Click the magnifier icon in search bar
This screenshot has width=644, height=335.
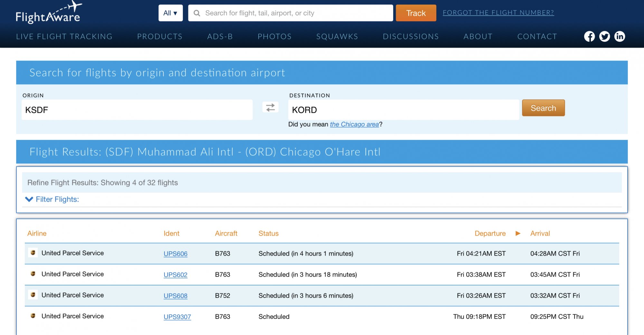pos(197,13)
